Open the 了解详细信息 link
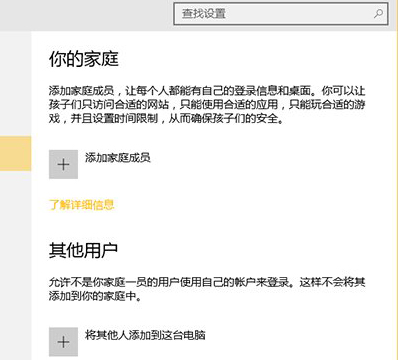Screen dimensions: 398x360 pyautogui.click(x=82, y=205)
